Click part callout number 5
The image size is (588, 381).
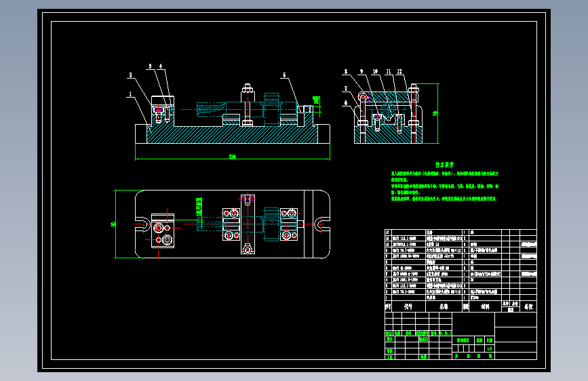point(284,75)
